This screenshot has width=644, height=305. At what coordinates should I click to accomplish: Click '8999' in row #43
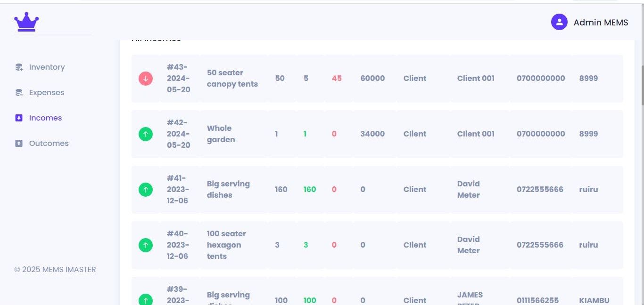(x=588, y=79)
